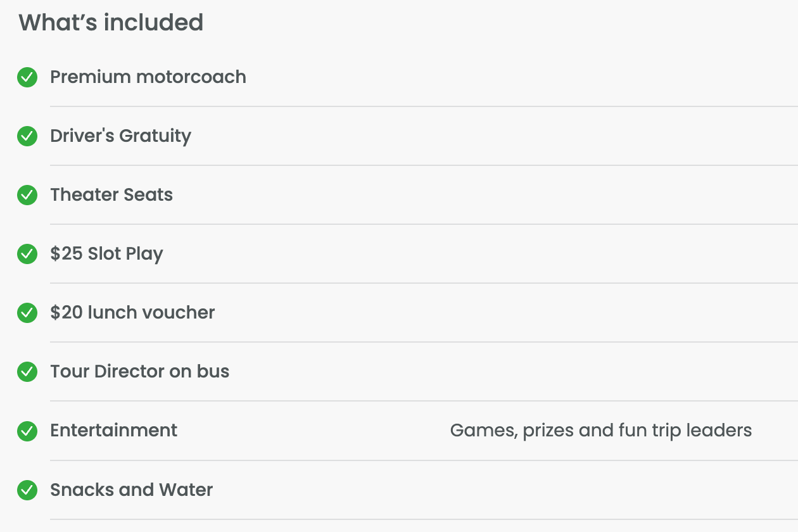Screen dimensions: 798x532
Task: Click the checkmark icon next to Driver's Gratuity
Action: coord(27,136)
